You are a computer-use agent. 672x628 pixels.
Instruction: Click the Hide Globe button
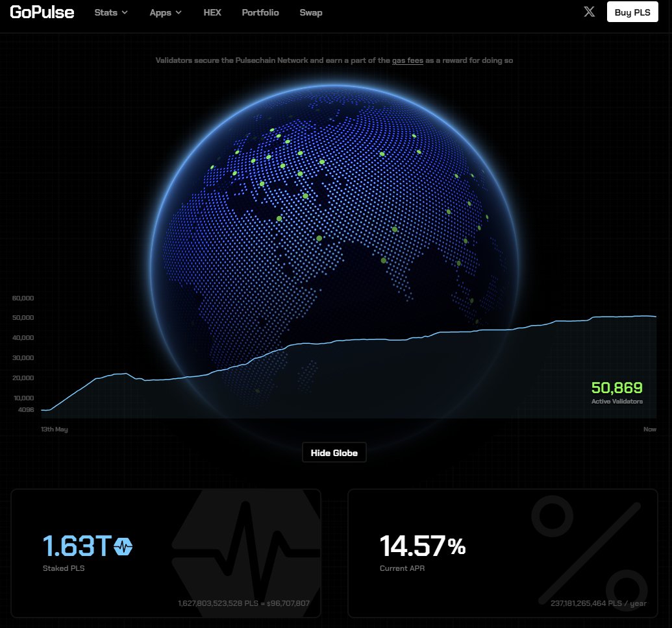coord(334,453)
